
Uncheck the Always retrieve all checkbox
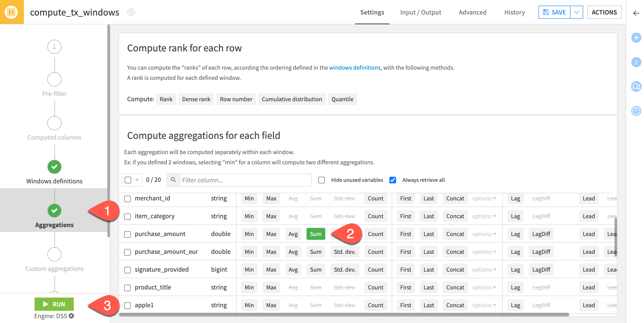tap(393, 180)
